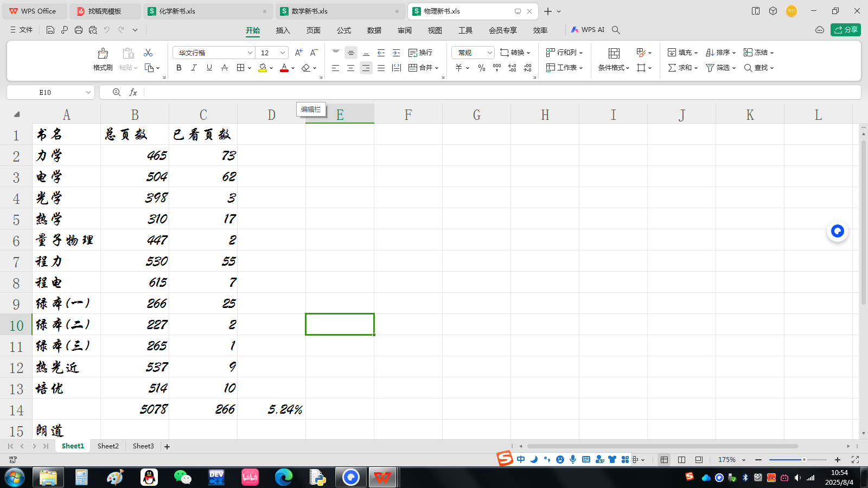Apply the yellow fill color swatch

[x=263, y=68]
